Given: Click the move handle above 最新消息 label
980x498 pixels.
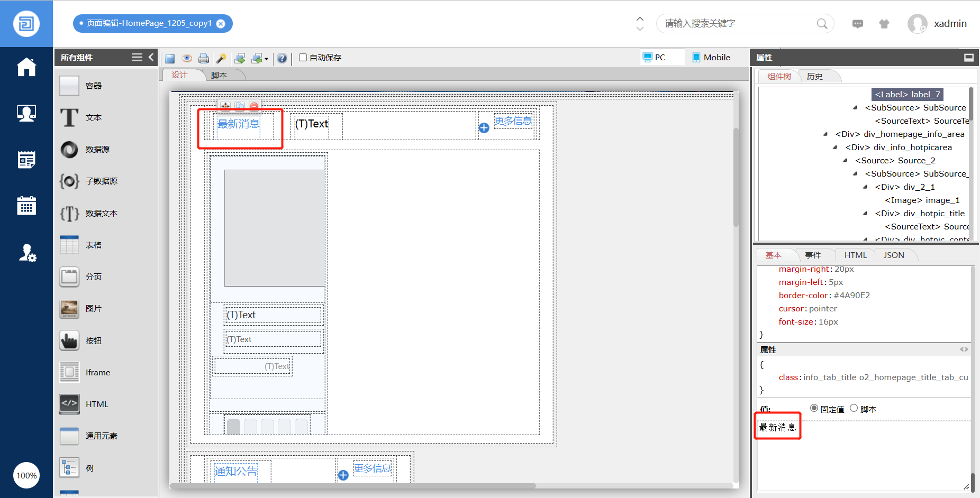Looking at the screenshot, I should [225, 106].
